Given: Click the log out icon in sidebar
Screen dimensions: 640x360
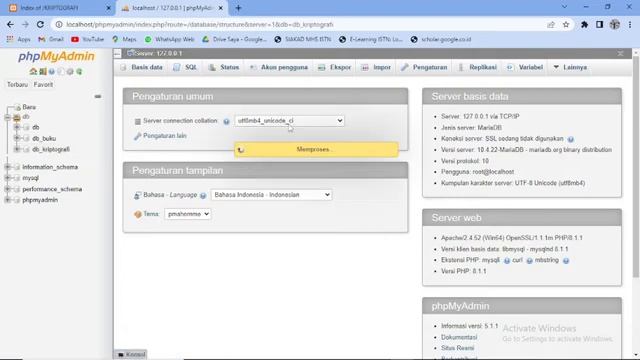Looking at the screenshot, I should tap(42, 71).
